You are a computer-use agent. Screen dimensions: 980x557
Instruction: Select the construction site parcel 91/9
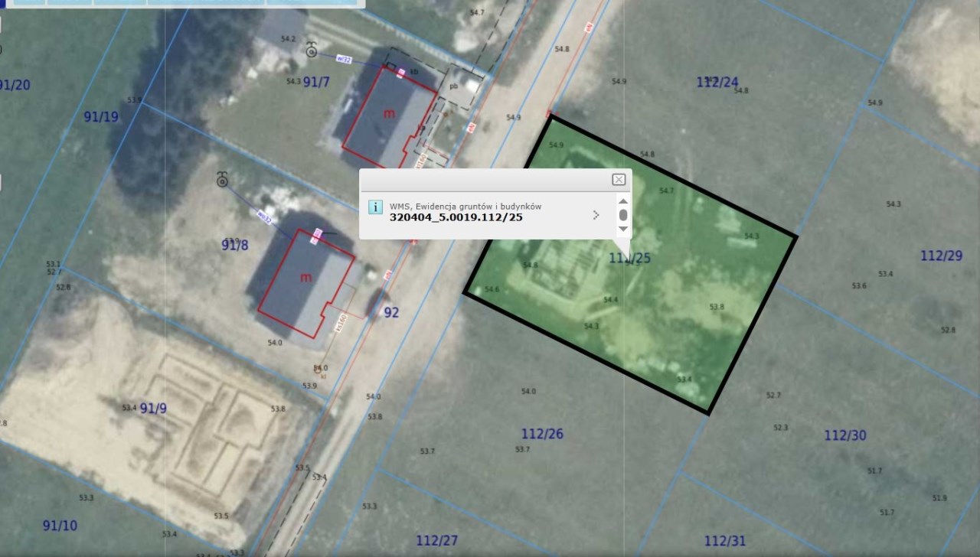pos(153,409)
